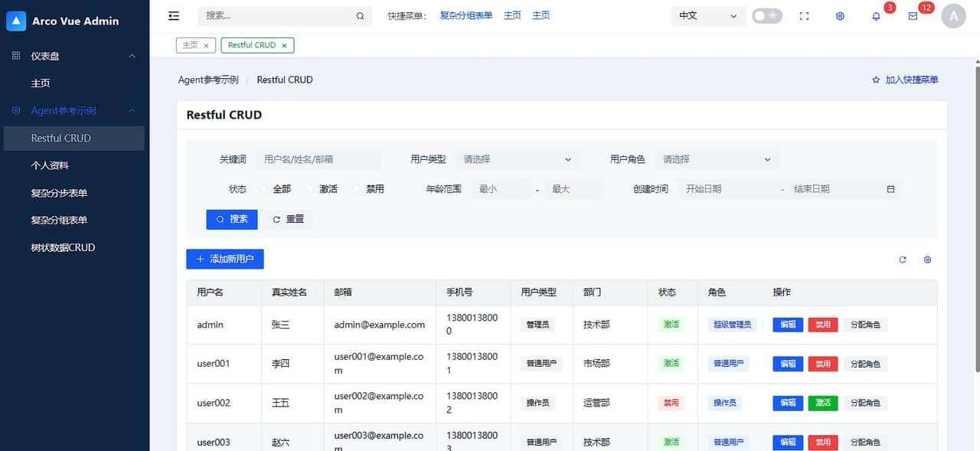Click the avatar circle in the header
The width and height of the screenshot is (980, 451).
(x=953, y=15)
